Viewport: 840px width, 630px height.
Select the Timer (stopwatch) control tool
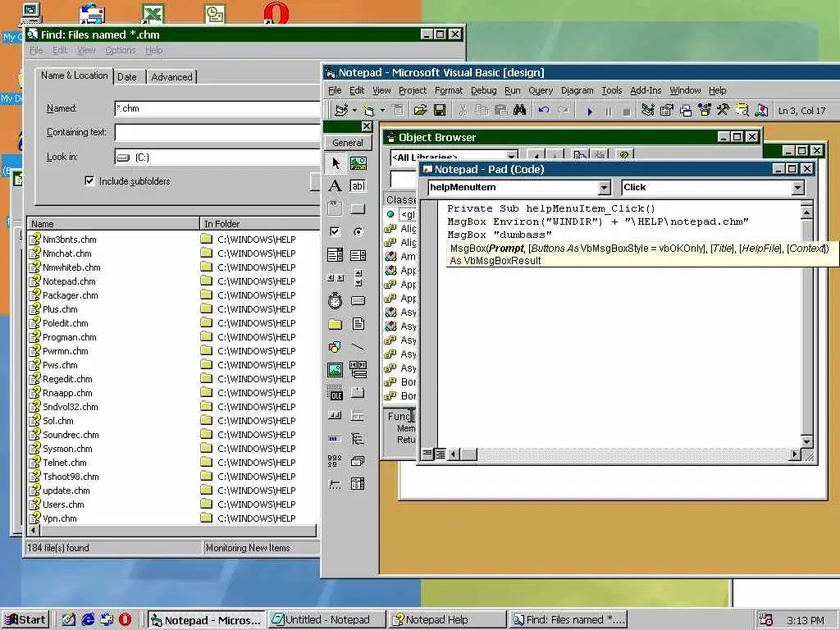pos(335,300)
